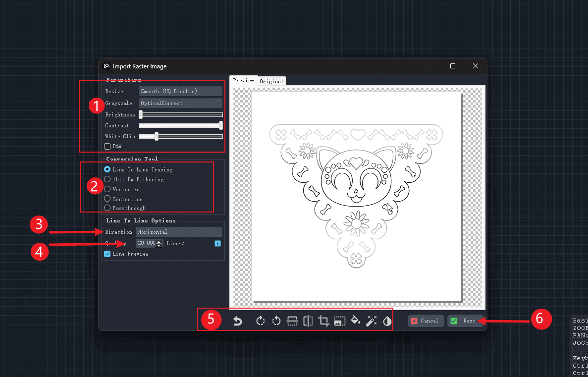Image resolution: width=588 pixels, height=377 pixels.
Task: Rotate image counter-clockwise using toolbar icon
Action: point(276,321)
